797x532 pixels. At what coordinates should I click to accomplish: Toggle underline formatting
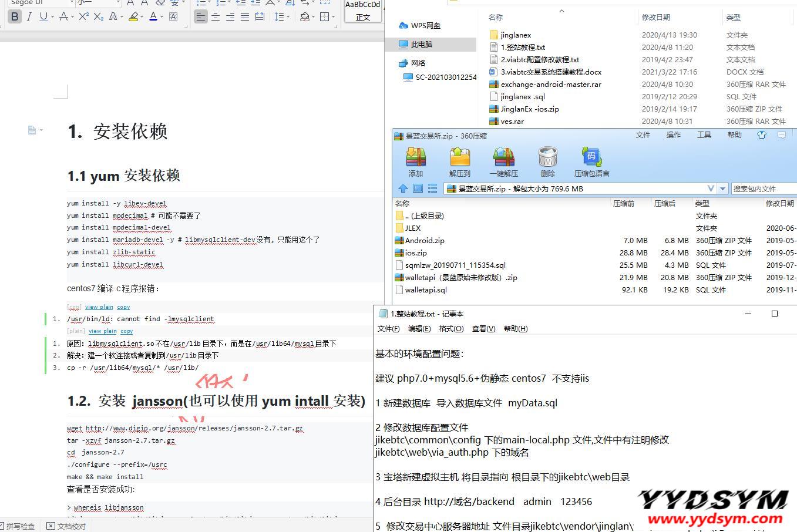coord(43,16)
